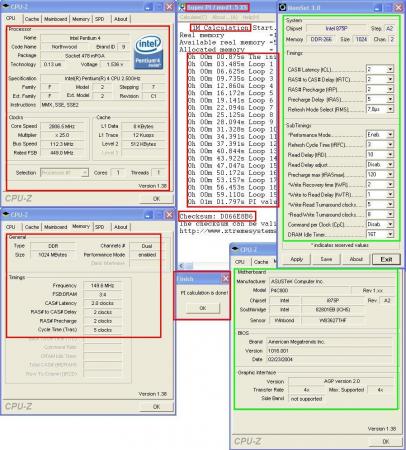Viewport: 406px width, 450px height.
Task: Open the CAS# Latency (tCL) dropdown
Action: click(x=390, y=69)
